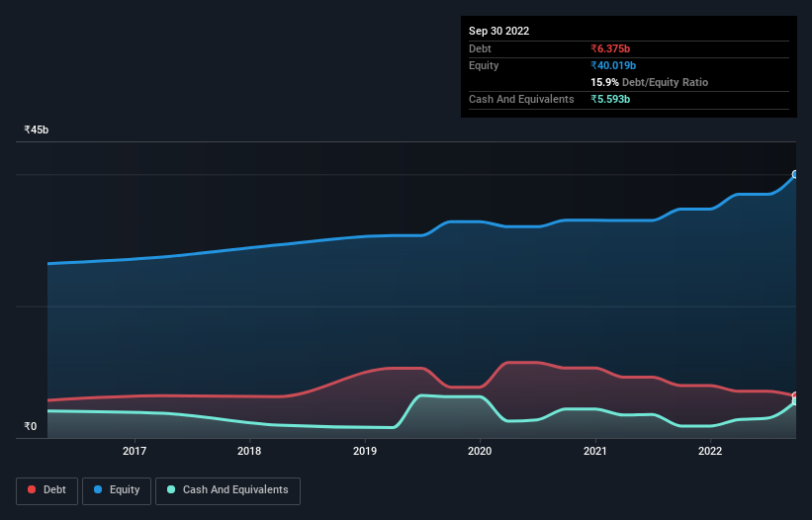Toggle the Debt legend button
812x520 pixels.
46,490
